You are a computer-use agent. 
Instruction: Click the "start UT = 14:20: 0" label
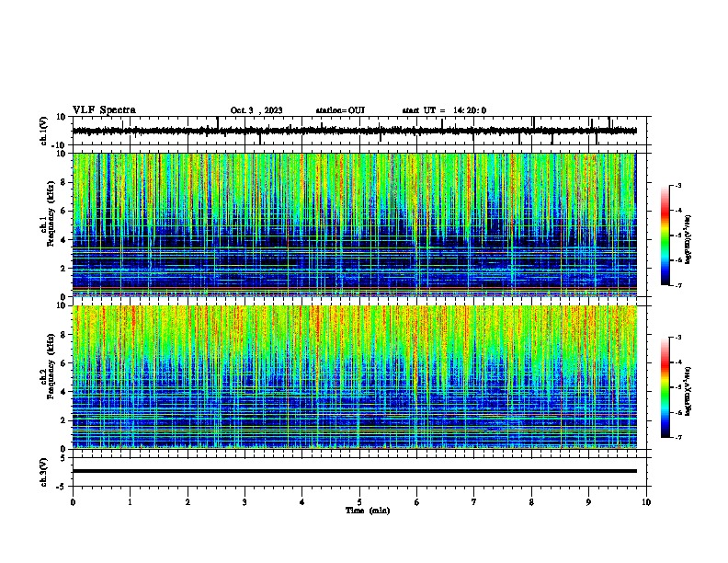point(444,110)
